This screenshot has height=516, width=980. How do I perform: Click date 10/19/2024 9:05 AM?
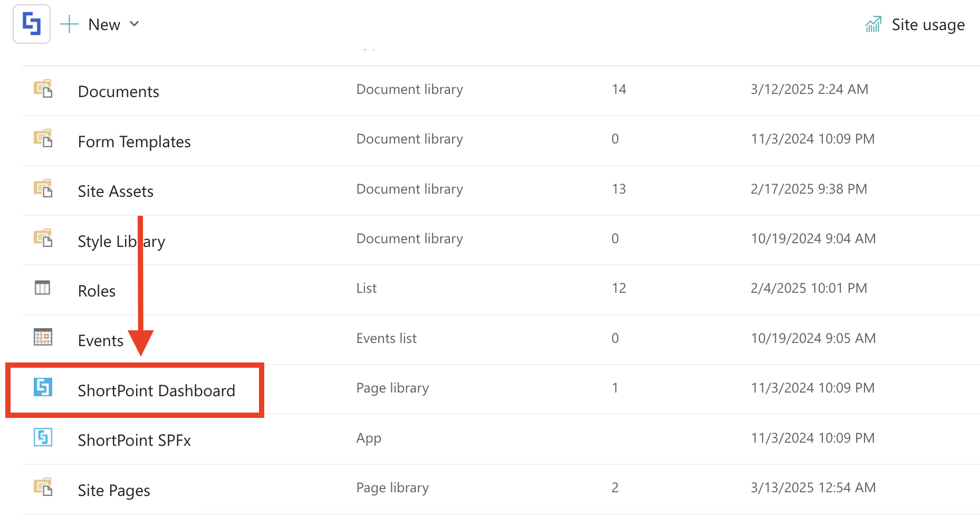pyautogui.click(x=813, y=338)
